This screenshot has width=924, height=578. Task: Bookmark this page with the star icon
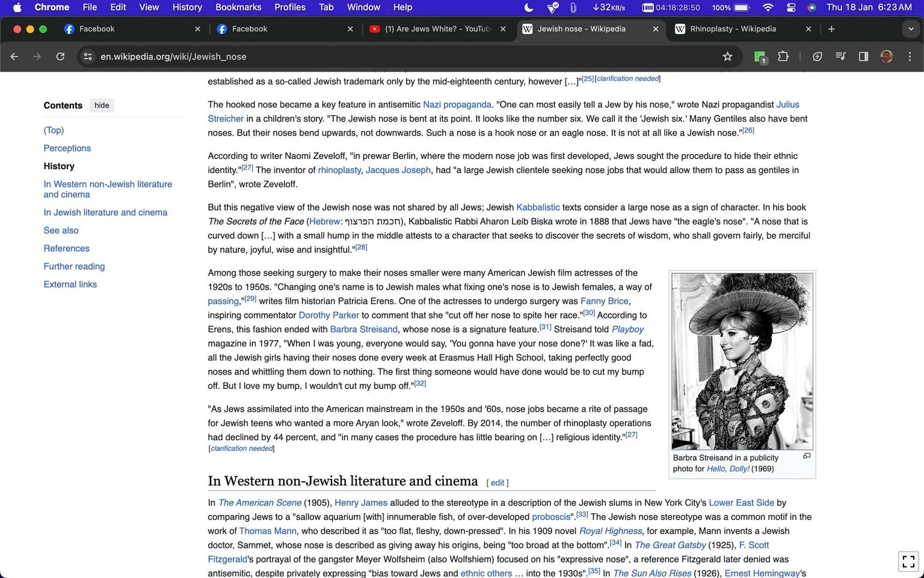coord(727,57)
